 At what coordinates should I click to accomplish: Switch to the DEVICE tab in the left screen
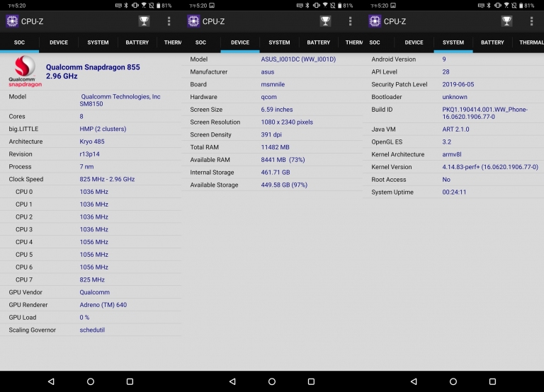click(59, 42)
